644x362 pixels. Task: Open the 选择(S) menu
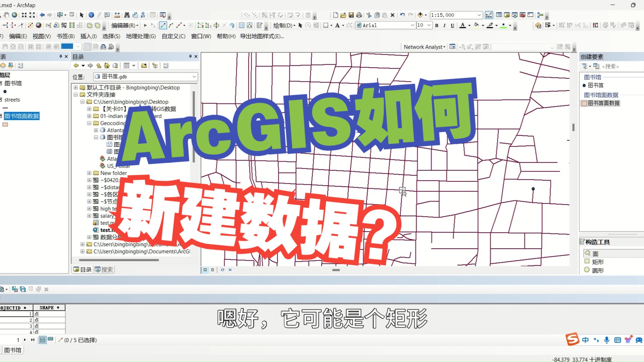coord(111,37)
